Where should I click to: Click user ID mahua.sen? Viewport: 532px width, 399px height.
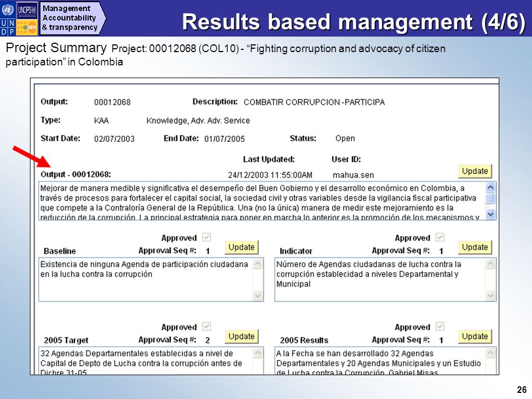[x=353, y=175]
